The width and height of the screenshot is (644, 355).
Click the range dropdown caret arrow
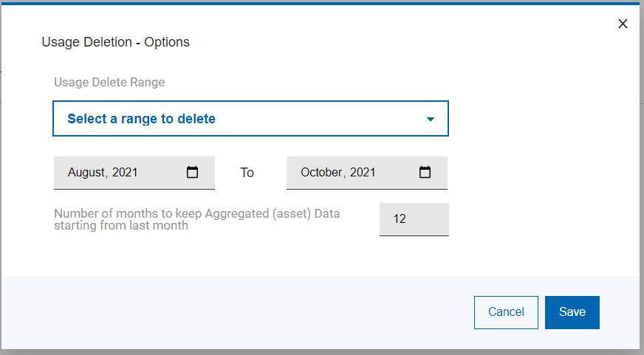pyautogui.click(x=431, y=119)
